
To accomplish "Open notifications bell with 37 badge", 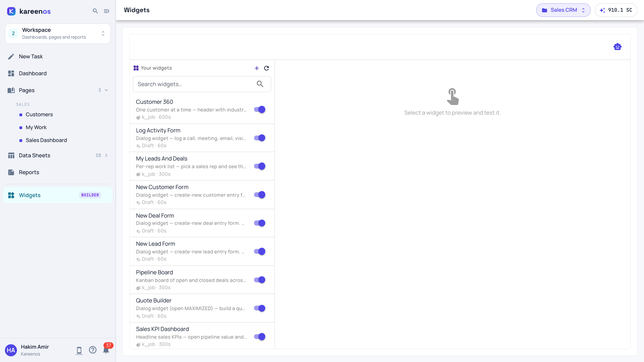I will coord(106,350).
